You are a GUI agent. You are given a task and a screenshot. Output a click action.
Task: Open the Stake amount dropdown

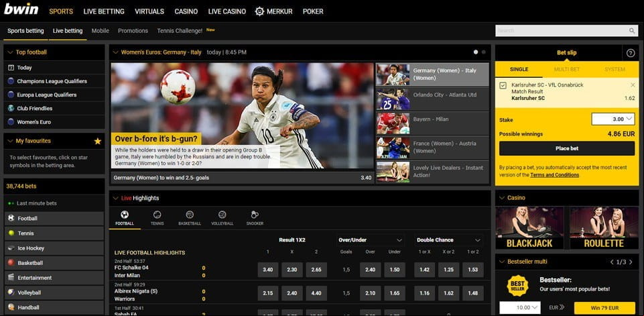tap(613, 119)
